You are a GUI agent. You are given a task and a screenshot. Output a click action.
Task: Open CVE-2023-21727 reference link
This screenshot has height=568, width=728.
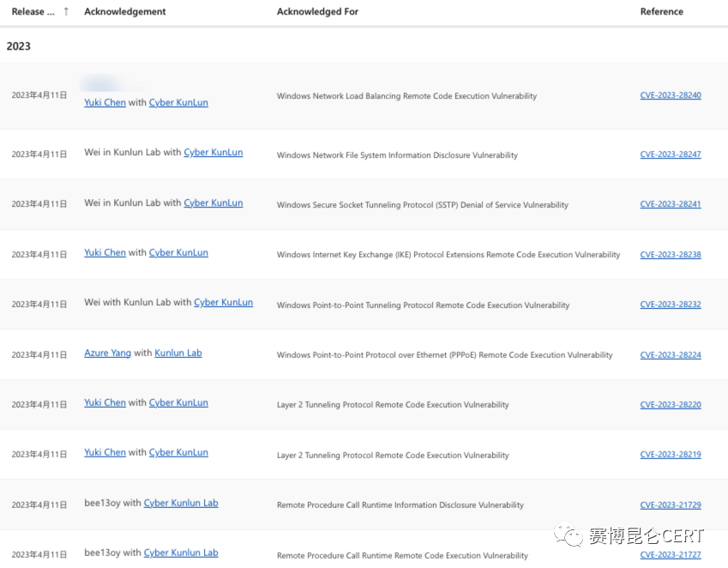pos(671,554)
